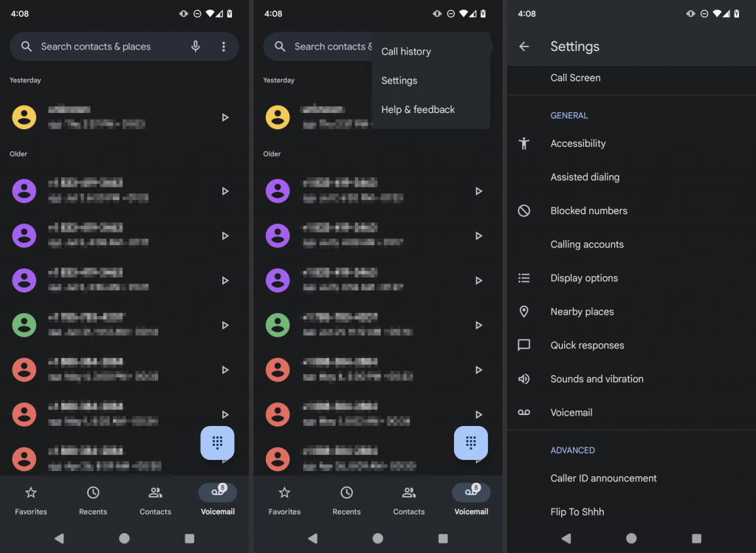Select Call history from the menu

tap(405, 51)
